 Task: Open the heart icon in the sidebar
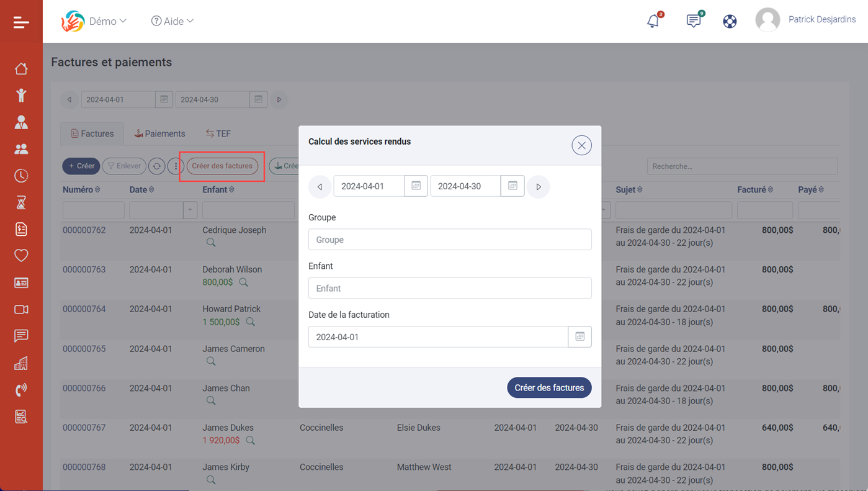(21, 256)
